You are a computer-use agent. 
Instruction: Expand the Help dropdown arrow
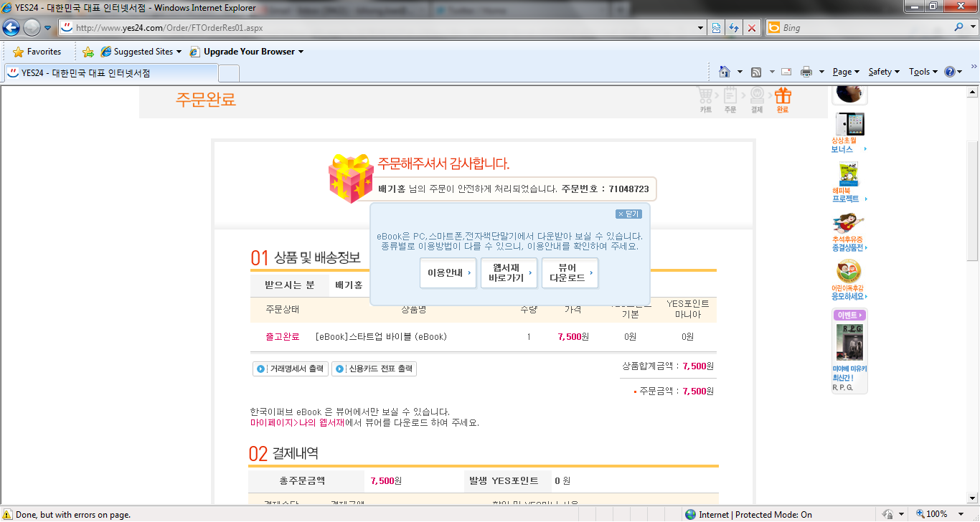point(960,72)
